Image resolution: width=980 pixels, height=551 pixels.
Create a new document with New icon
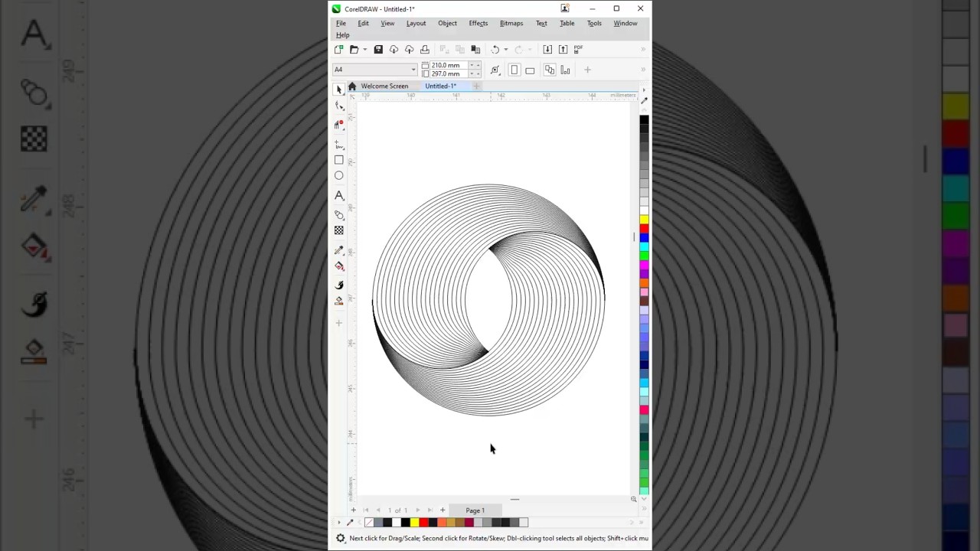339,50
